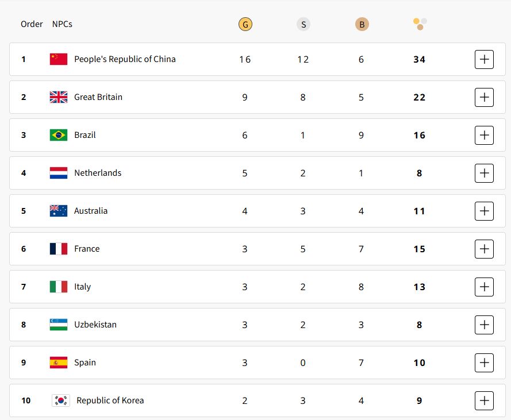Expand the France row plus button
Image resolution: width=511 pixels, height=420 pixels.
(x=484, y=249)
